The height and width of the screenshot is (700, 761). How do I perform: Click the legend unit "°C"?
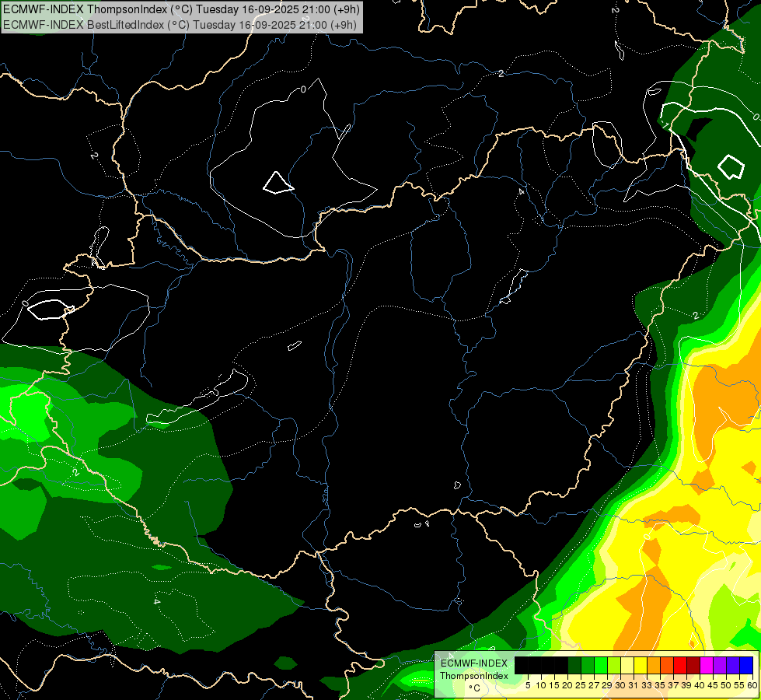475,688
